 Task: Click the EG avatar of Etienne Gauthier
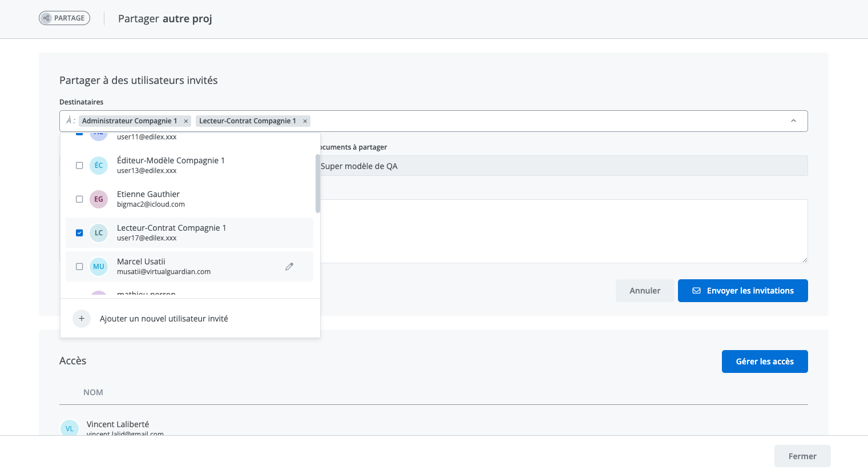(x=99, y=199)
